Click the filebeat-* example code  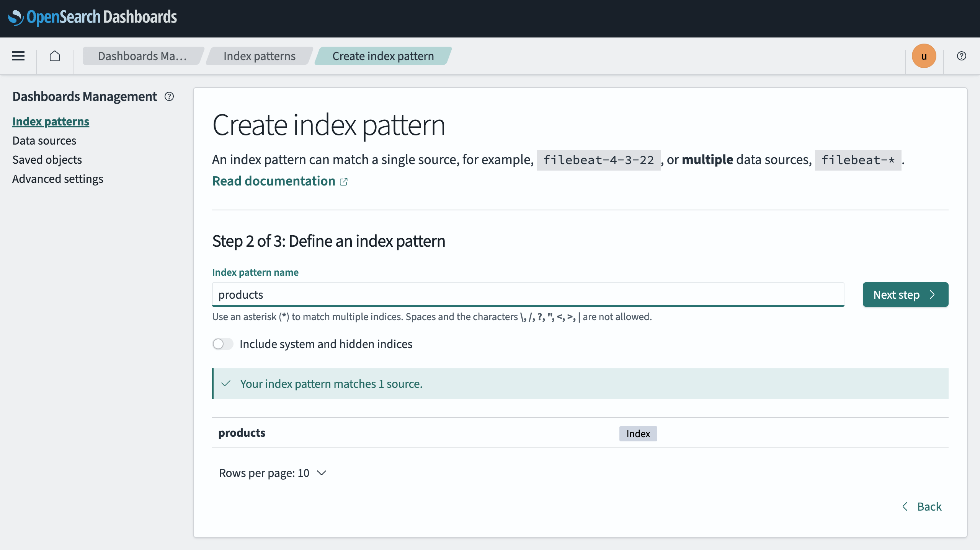[858, 160]
